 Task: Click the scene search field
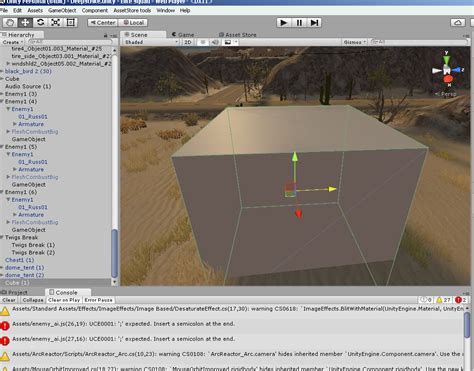pos(419,42)
